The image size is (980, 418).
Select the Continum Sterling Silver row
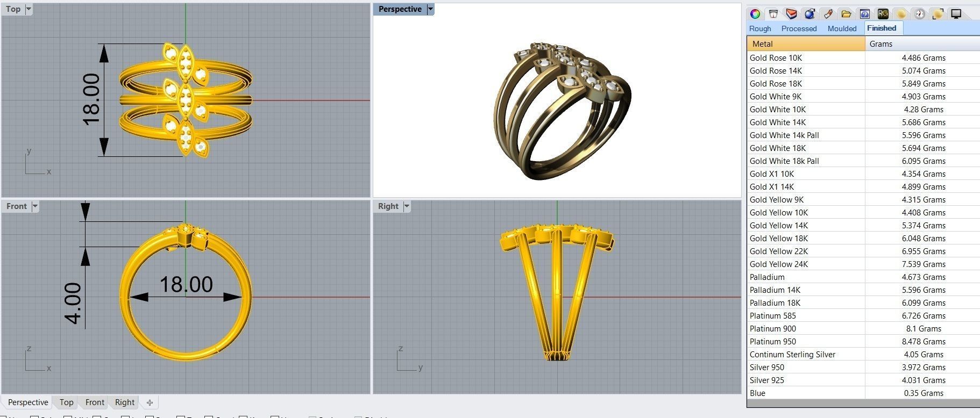[x=863, y=354]
